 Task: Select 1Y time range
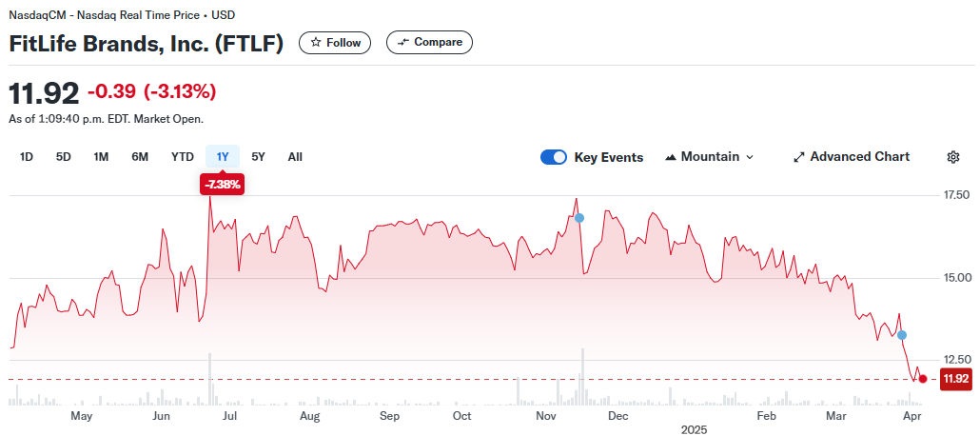coord(223,157)
